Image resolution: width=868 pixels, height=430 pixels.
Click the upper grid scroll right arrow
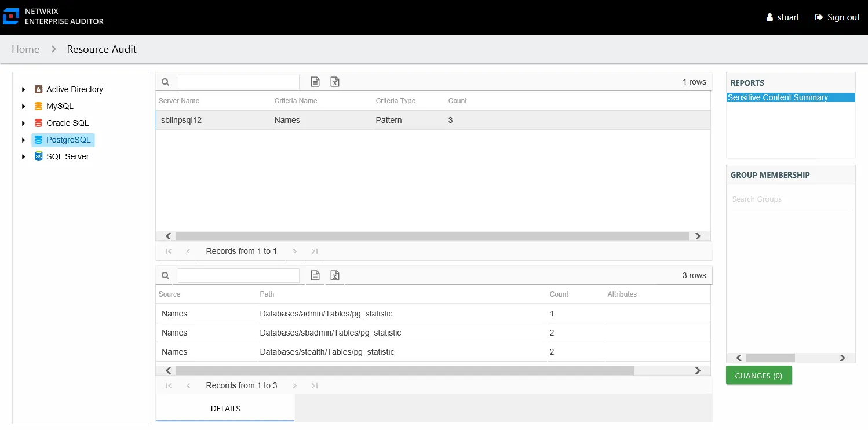(x=698, y=236)
